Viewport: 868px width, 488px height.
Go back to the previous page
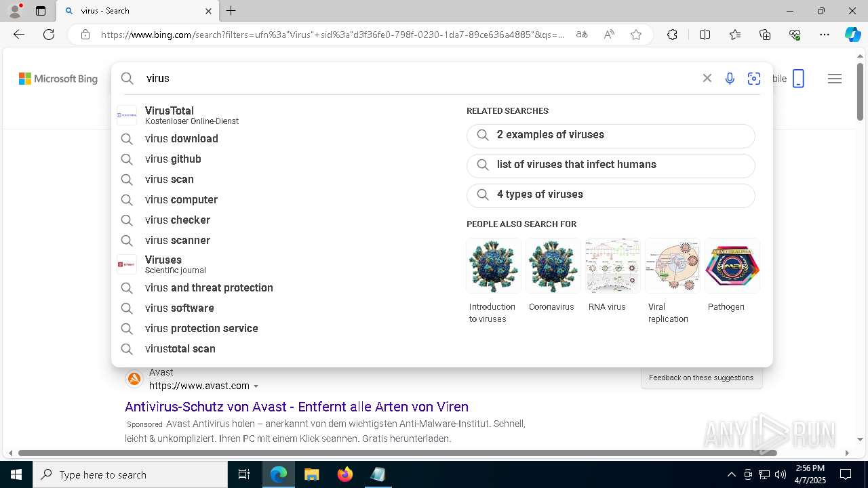click(19, 35)
